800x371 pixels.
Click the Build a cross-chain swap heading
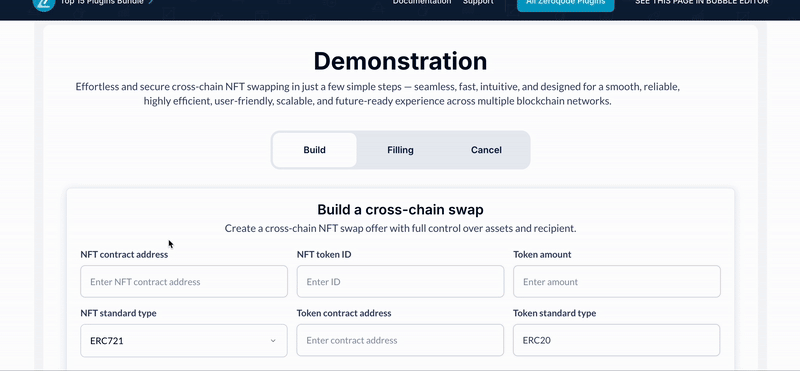point(401,210)
